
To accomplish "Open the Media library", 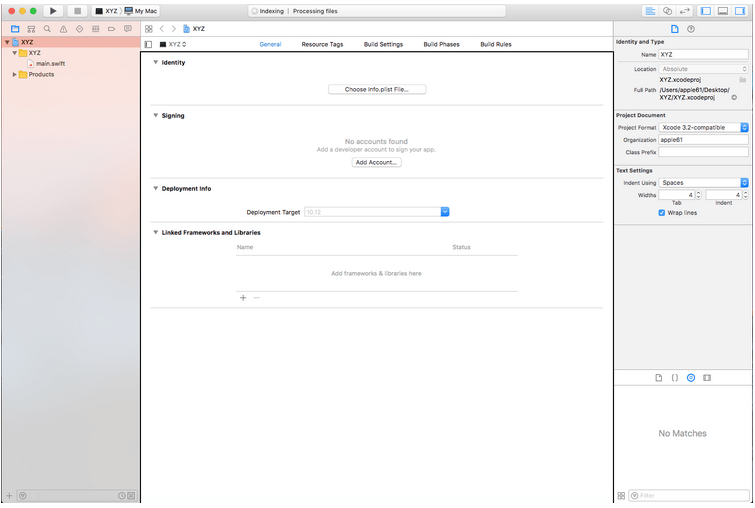I will [707, 378].
